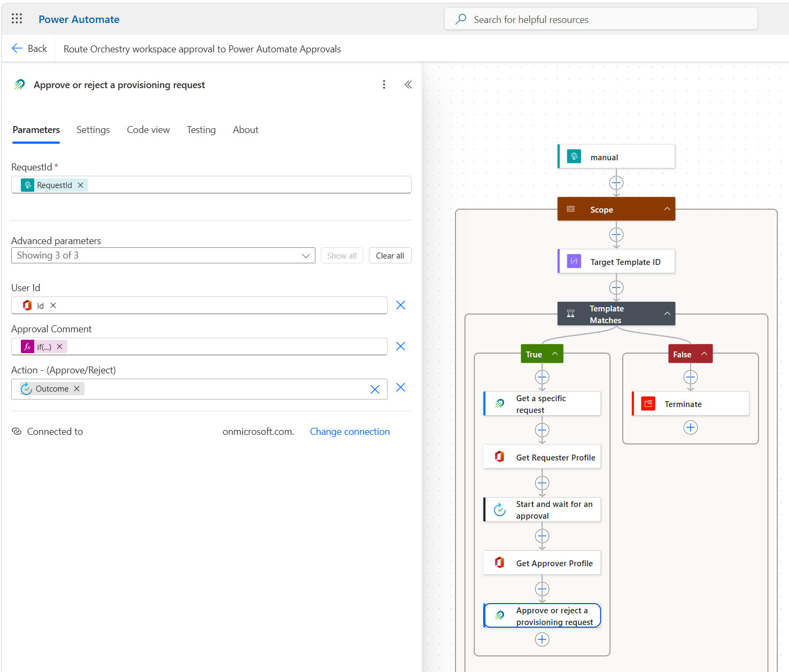Collapse the False branch
789x672 pixels.
pyautogui.click(x=704, y=354)
